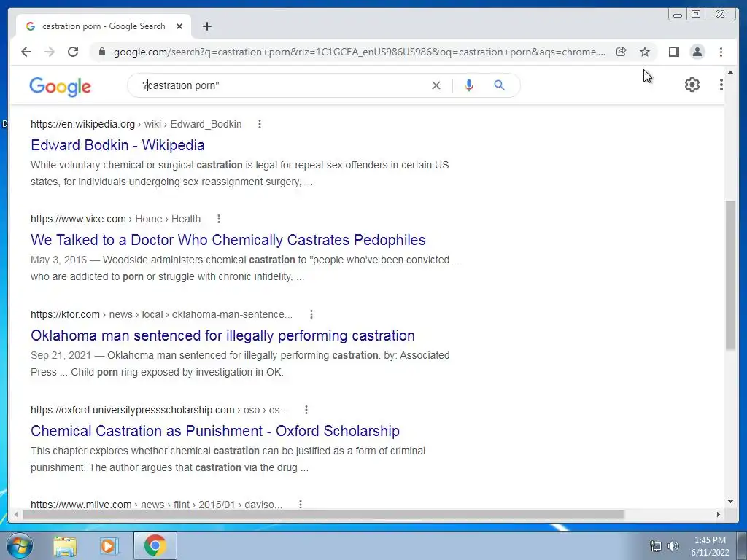Click the forward navigation arrow

click(x=50, y=52)
